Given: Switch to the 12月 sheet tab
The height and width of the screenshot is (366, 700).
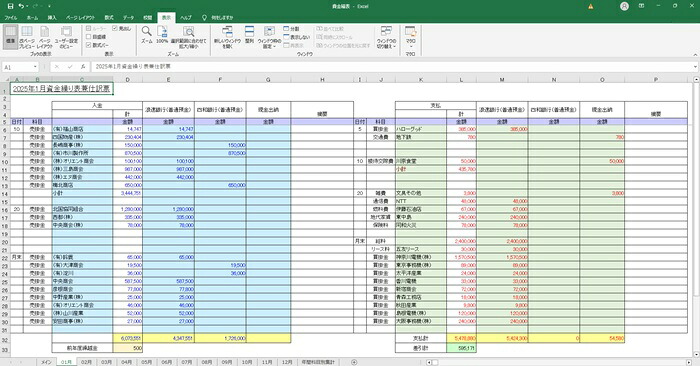Looking at the screenshot, I should click(x=287, y=362).
